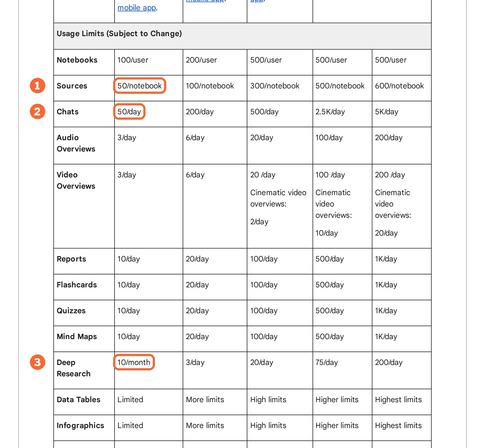The image size is (485, 448).
Task: Click "3/day" in the Audio Overviews row
Action: tap(127, 138)
